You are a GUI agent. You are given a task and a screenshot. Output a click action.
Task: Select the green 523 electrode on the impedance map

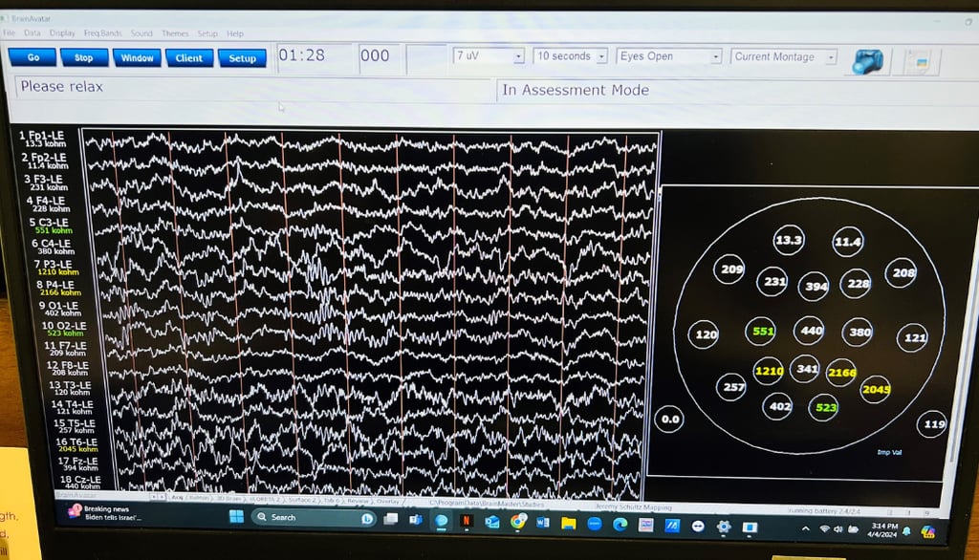point(825,406)
